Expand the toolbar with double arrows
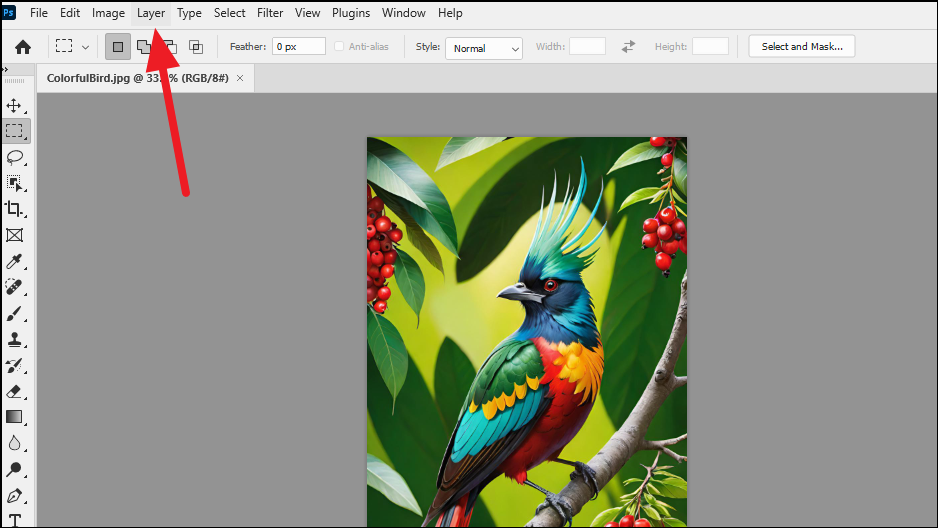This screenshot has height=528, width=938. tap(5, 69)
